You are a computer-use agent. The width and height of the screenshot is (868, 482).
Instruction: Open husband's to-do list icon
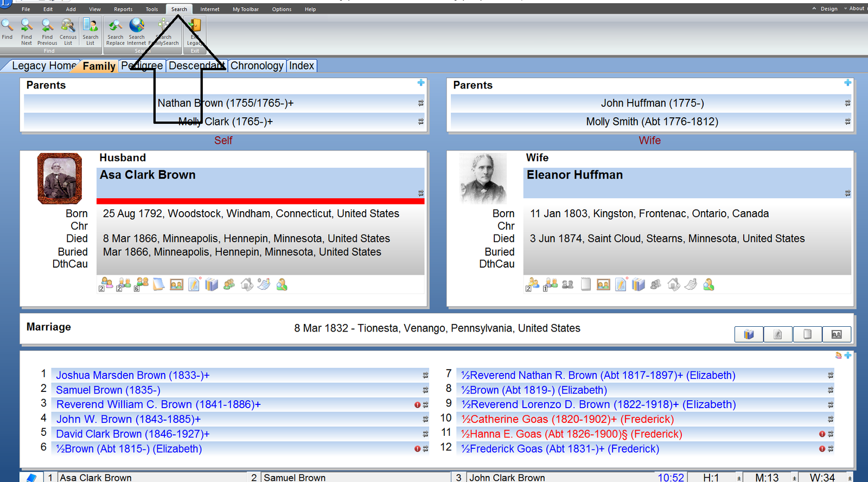tap(194, 284)
